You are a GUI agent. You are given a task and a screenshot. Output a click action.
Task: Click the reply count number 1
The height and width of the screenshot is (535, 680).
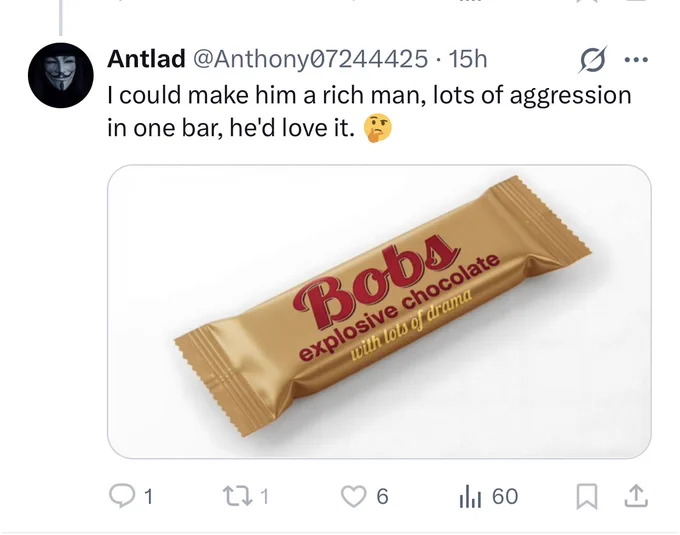pyautogui.click(x=148, y=497)
